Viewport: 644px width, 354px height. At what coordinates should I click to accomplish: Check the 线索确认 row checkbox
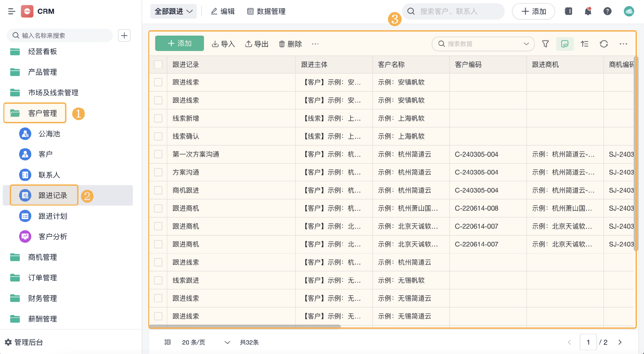pos(158,136)
